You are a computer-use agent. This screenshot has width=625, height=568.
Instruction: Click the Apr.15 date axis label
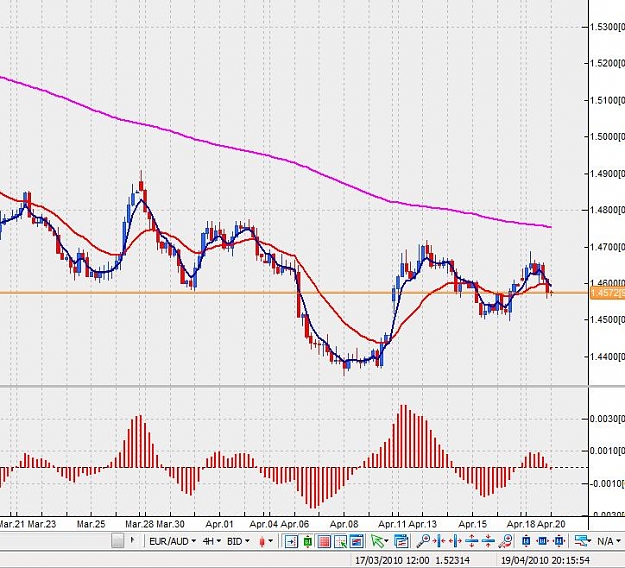pyautogui.click(x=472, y=524)
